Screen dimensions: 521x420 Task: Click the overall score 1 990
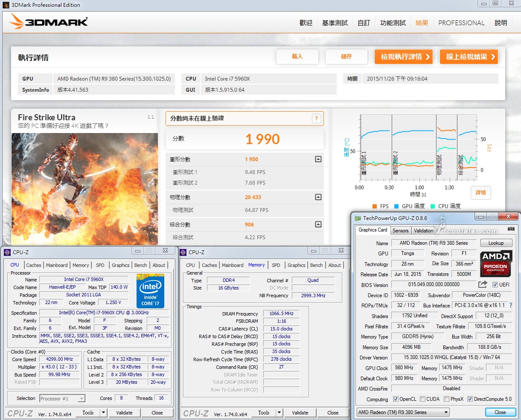(263, 139)
